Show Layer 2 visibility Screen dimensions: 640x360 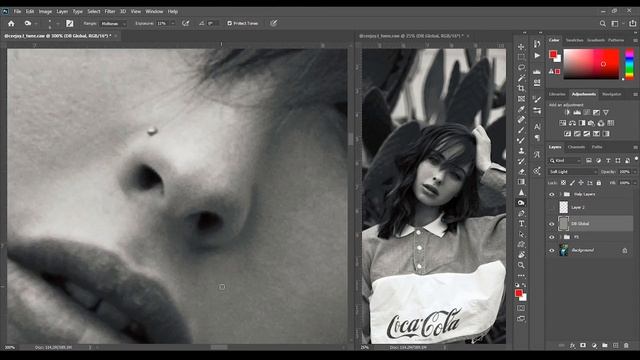552,207
